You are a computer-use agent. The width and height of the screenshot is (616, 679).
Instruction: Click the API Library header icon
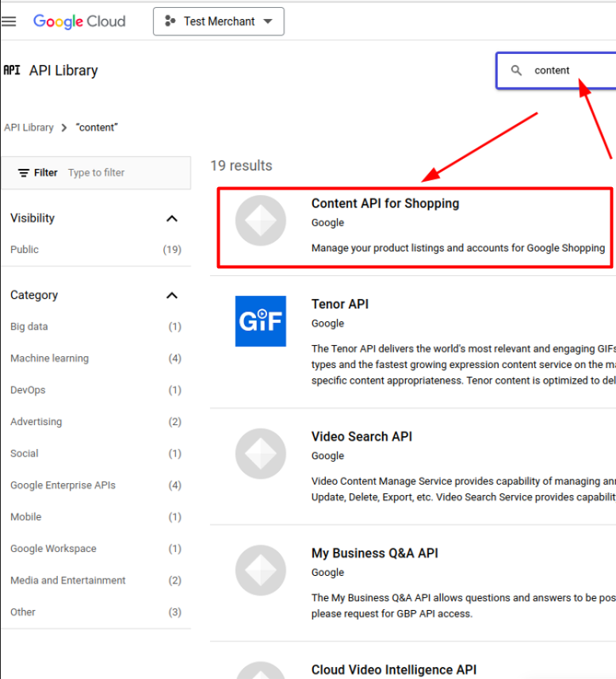tap(12, 70)
